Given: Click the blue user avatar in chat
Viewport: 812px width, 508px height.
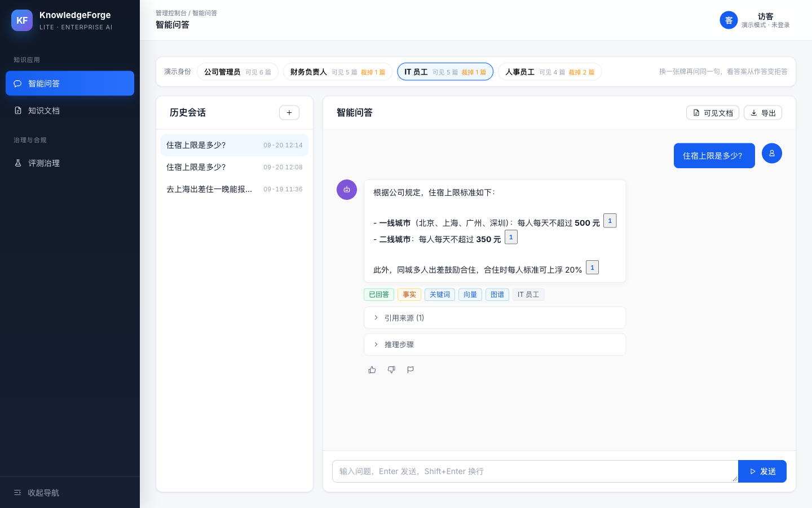Looking at the screenshot, I should pos(772,154).
